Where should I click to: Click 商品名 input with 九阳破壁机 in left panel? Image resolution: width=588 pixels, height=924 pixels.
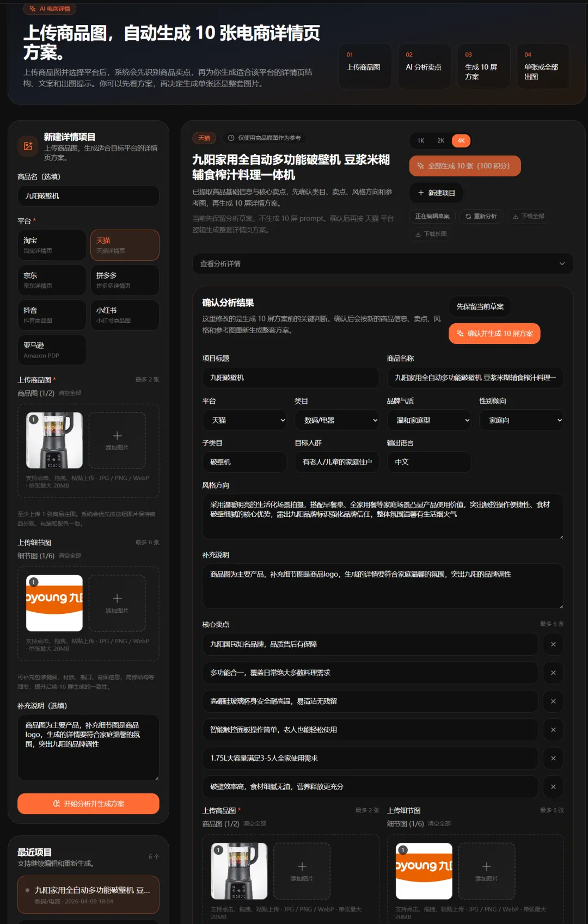88,196
